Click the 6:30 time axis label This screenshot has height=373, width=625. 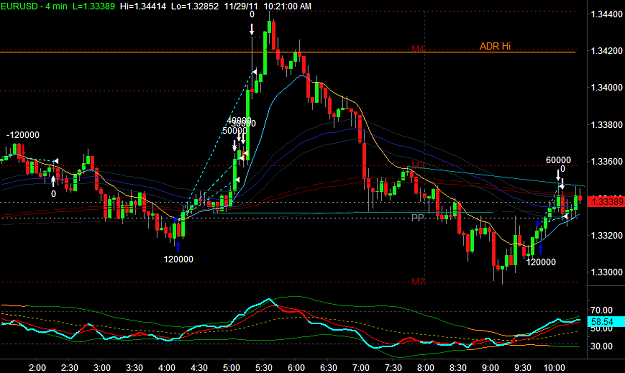coord(328,367)
